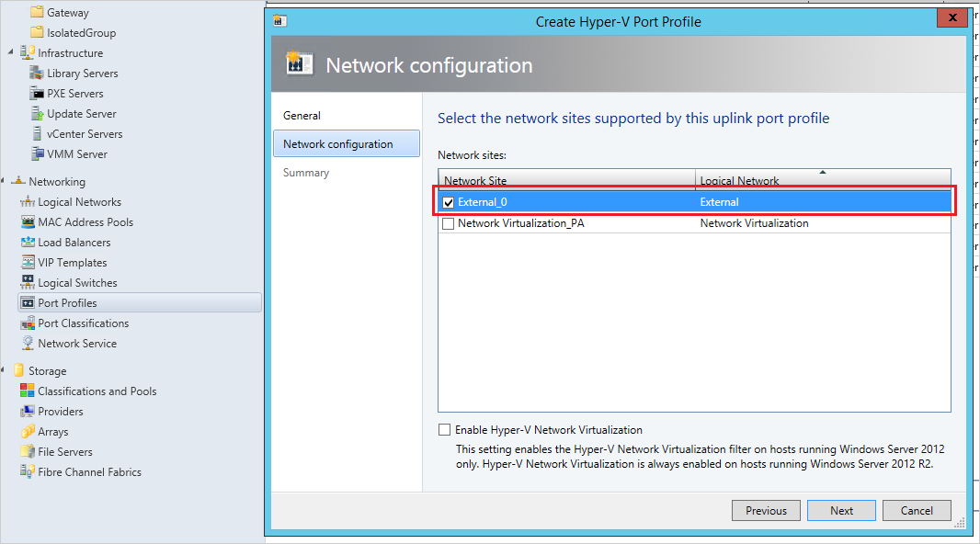Viewport: 980px width, 544px height.
Task: Select the Network configuration wizard page
Action: coord(347,143)
